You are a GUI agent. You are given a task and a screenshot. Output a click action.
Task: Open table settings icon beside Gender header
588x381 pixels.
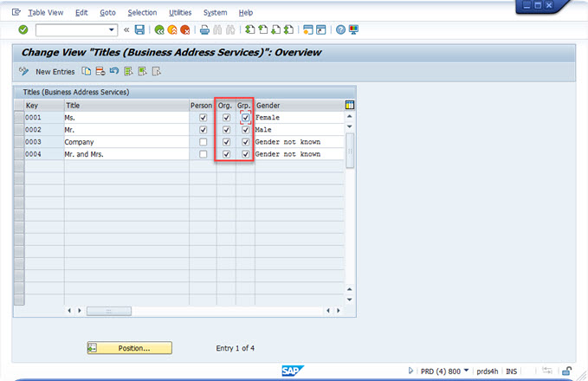click(x=350, y=105)
